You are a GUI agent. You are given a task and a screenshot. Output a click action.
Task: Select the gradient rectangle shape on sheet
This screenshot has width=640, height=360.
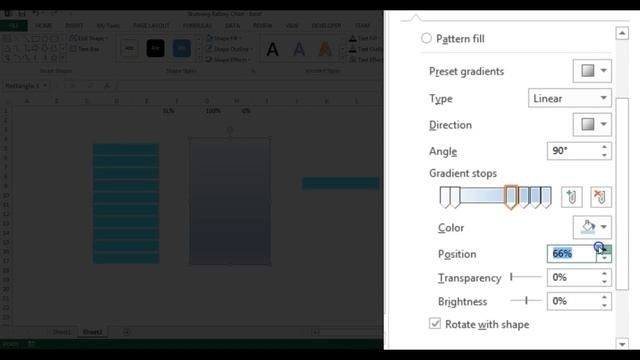pyautogui.click(x=230, y=201)
